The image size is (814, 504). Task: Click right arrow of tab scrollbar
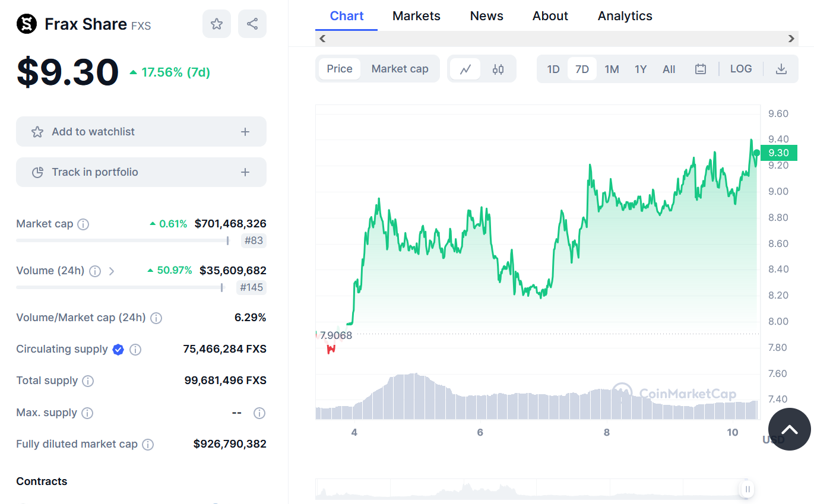pos(791,39)
